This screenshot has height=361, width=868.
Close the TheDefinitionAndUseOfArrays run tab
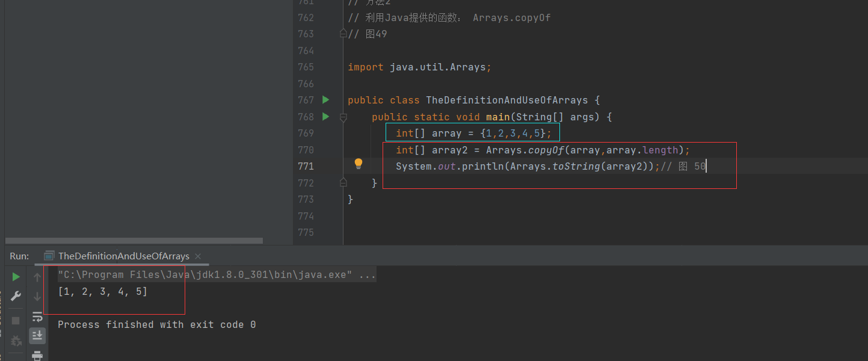pyautogui.click(x=199, y=256)
